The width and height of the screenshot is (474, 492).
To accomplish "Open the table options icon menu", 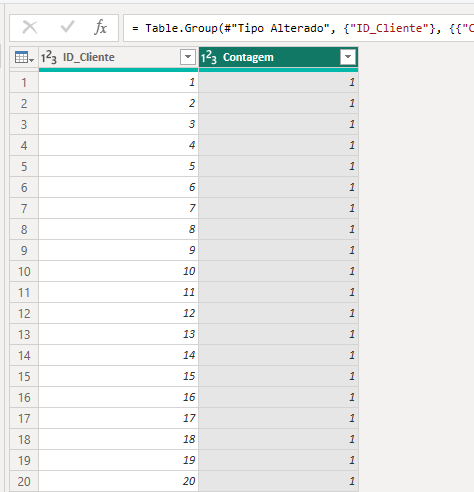I will tap(24, 58).
